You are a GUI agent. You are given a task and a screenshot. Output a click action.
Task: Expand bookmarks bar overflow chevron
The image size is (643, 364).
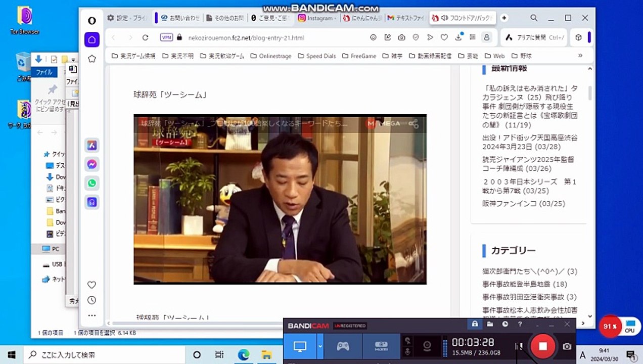[580, 56]
